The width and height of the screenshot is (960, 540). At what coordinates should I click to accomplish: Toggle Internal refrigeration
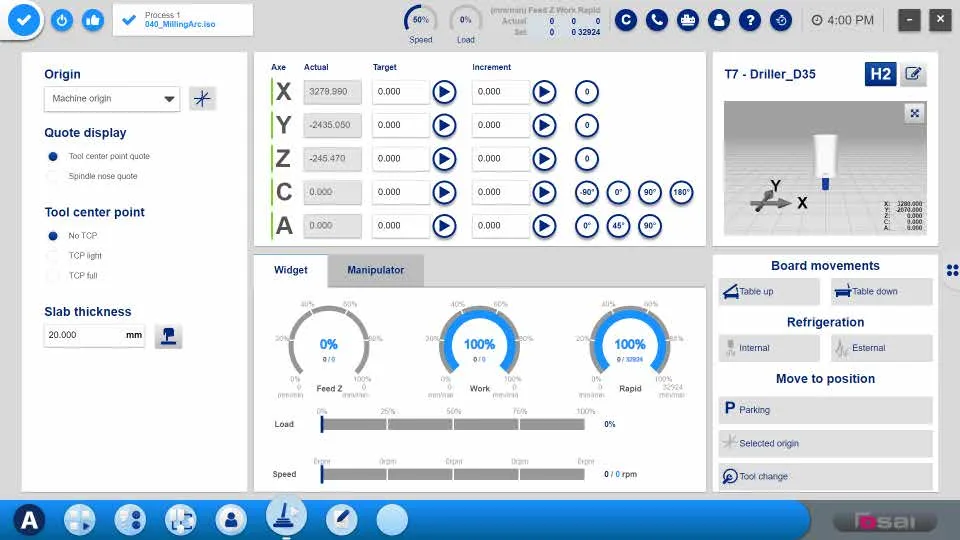(769, 348)
